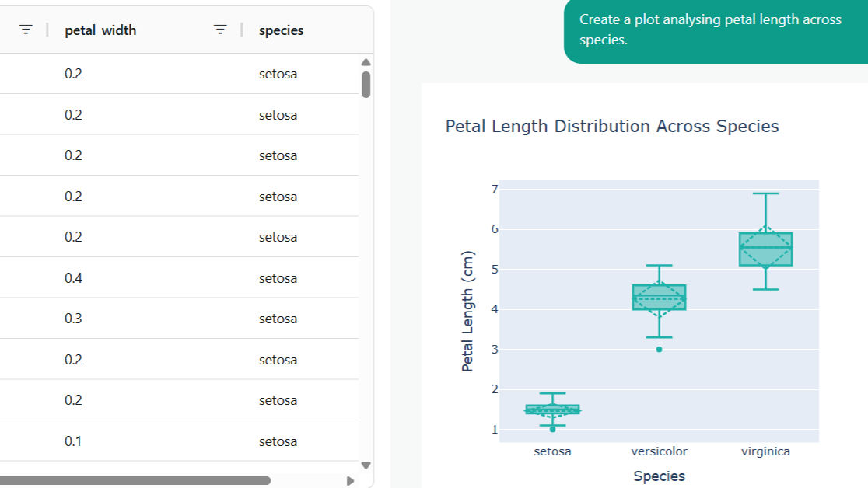868x488 pixels.
Task: Select the versicolor box in the plot
Action: (x=660, y=298)
